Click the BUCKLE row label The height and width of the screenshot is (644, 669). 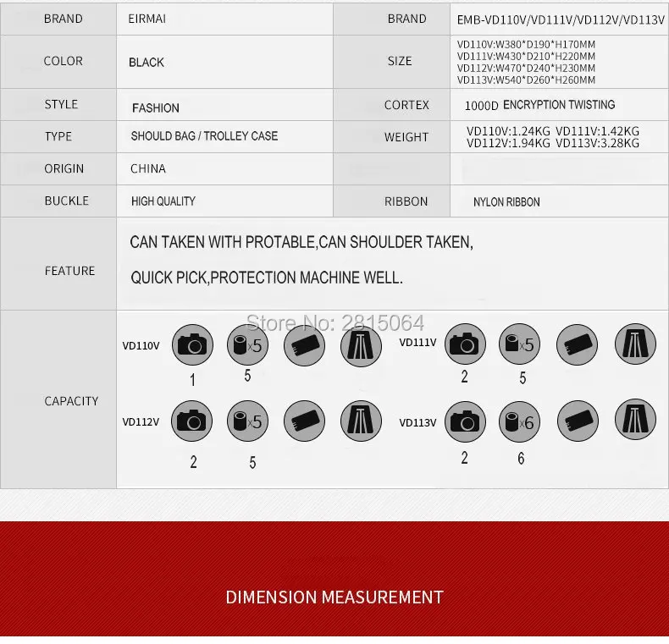point(67,201)
